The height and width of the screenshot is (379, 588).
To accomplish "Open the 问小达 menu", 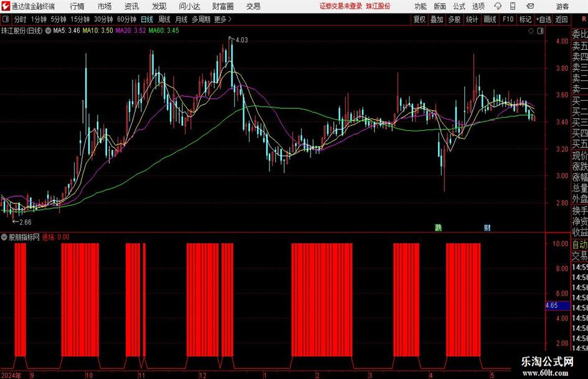I will pos(189,6).
